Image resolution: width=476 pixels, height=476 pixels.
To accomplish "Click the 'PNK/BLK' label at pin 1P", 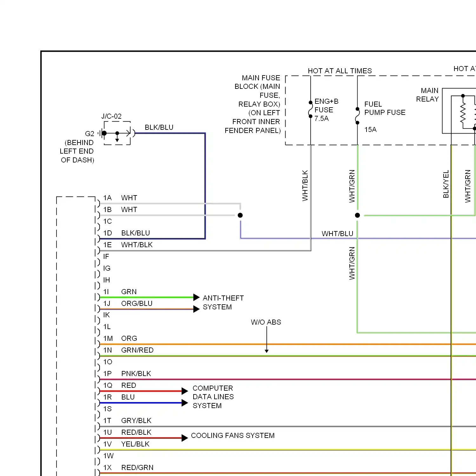I will pos(136,374).
